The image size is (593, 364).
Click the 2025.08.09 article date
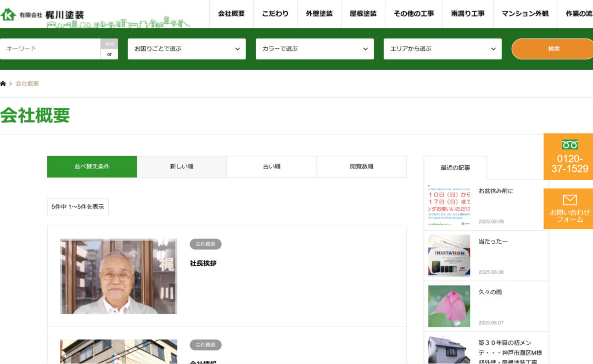[x=491, y=221]
